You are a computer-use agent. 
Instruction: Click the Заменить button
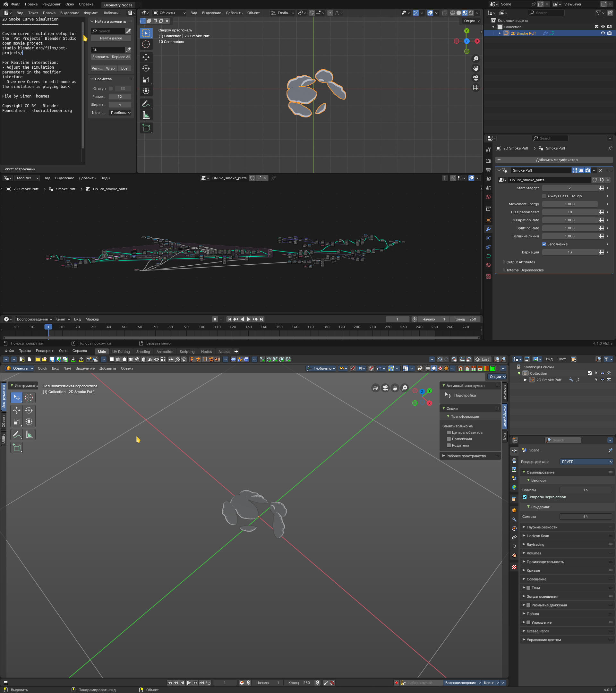coord(101,57)
